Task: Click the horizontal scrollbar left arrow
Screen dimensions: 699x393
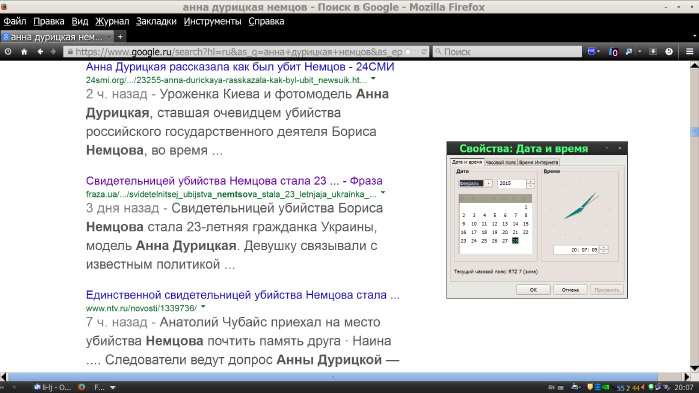Action: (x=4, y=377)
